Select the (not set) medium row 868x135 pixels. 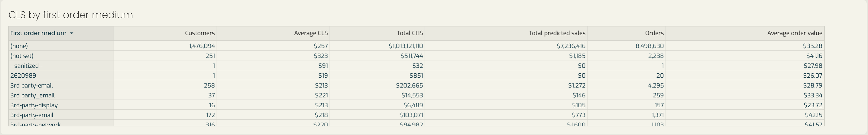[x=416, y=56]
